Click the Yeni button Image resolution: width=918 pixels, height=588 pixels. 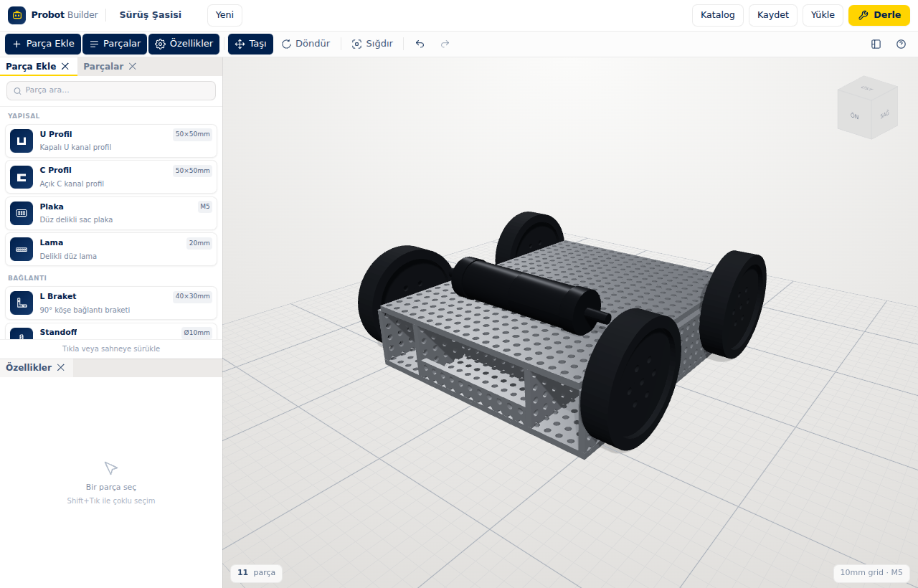224,15
